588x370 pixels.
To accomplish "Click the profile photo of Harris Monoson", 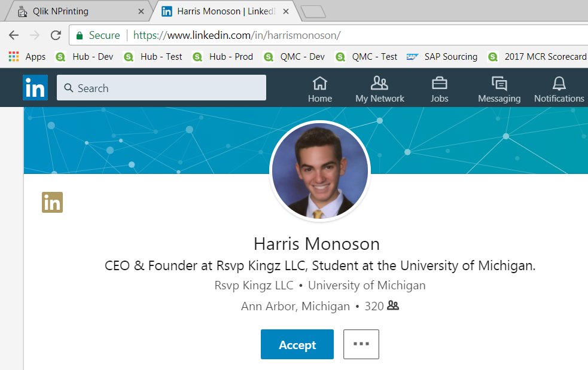I will (320, 170).
